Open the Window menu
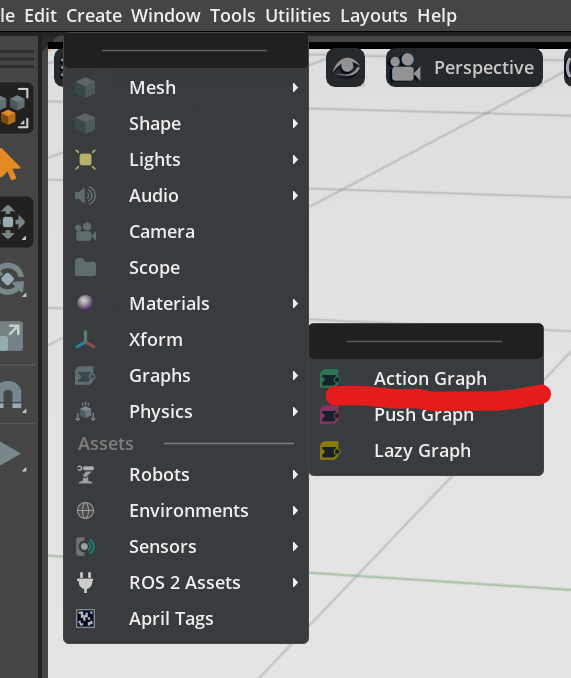 (166, 16)
